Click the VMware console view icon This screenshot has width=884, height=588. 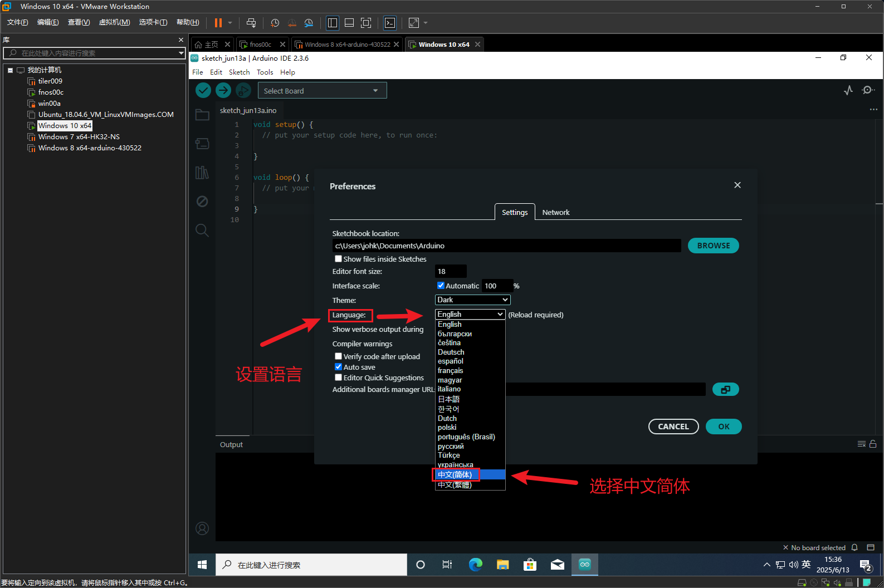click(390, 23)
